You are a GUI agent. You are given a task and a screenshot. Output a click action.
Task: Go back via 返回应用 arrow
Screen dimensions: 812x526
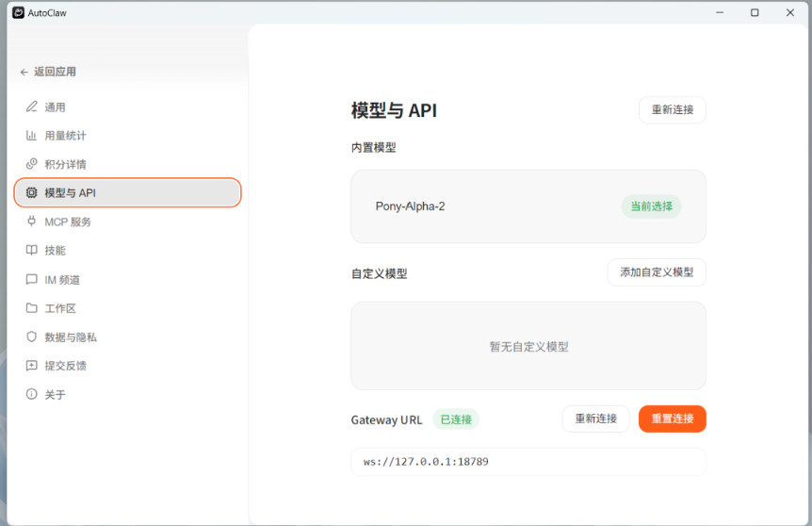(24, 72)
